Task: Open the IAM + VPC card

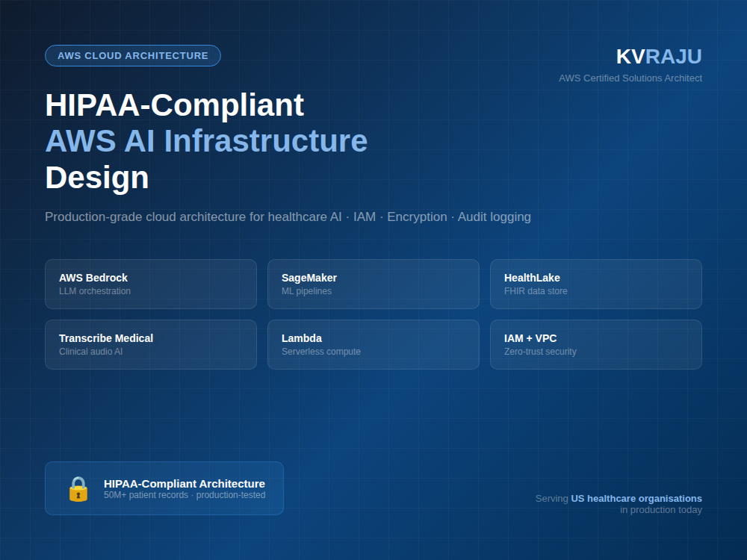Action: point(596,345)
